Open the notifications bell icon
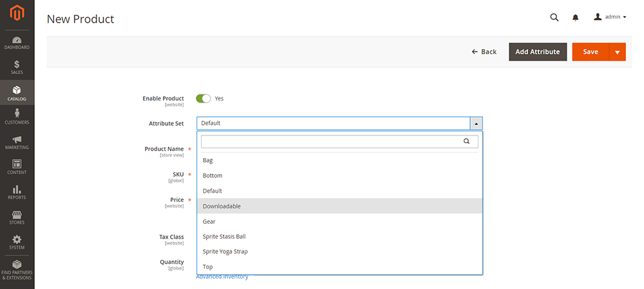 pos(575,17)
